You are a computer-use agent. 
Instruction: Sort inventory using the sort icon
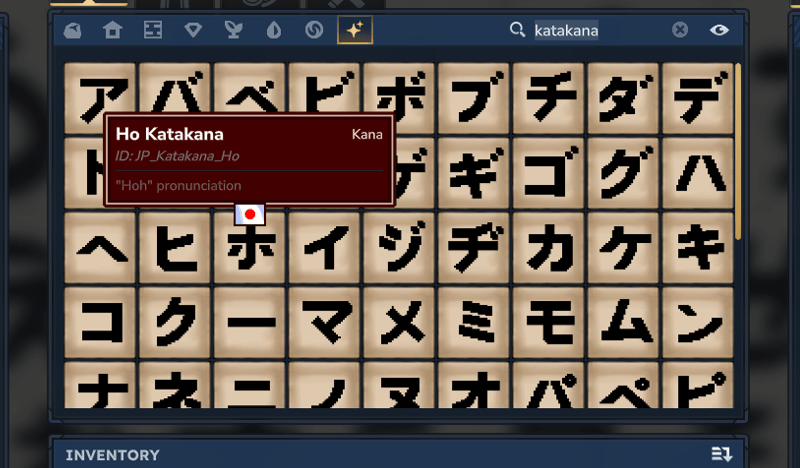point(721,454)
